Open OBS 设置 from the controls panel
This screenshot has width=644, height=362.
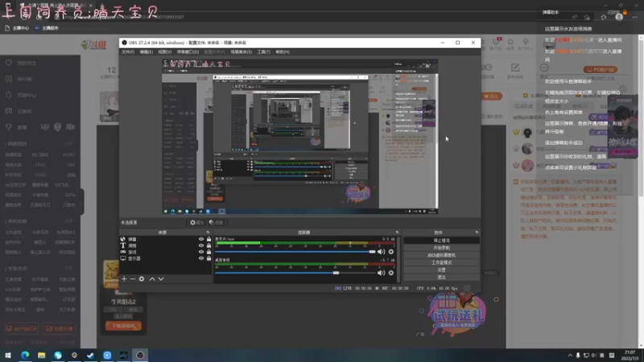[441, 270]
